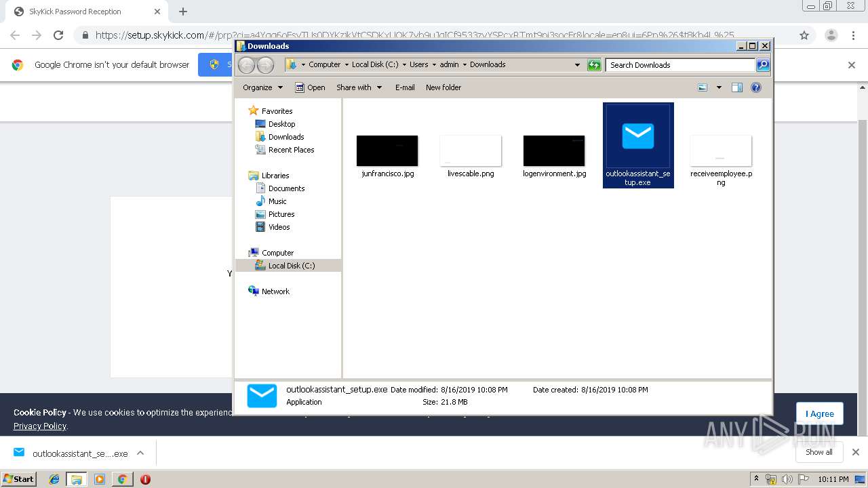Expand the download item options chevron
The width and height of the screenshot is (868, 488).
[140, 453]
